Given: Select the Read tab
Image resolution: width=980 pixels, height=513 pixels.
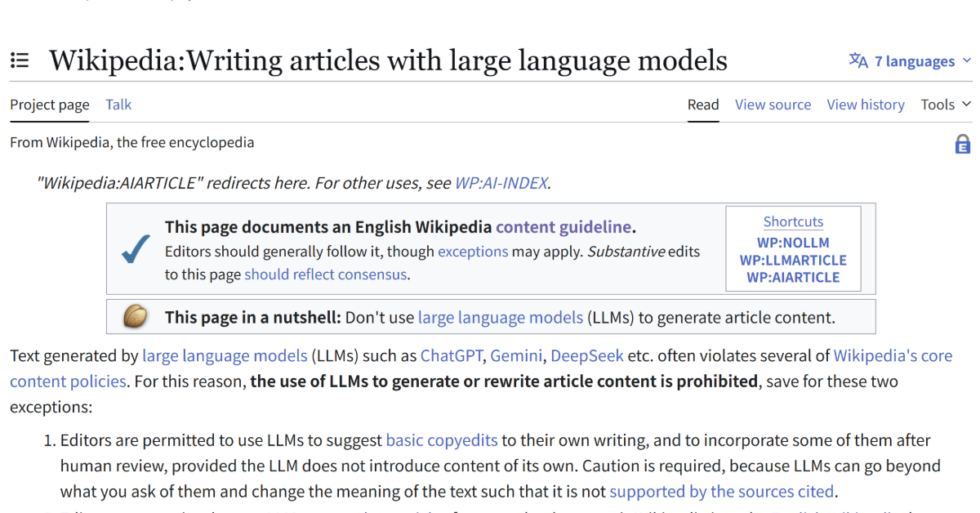Looking at the screenshot, I should [703, 105].
